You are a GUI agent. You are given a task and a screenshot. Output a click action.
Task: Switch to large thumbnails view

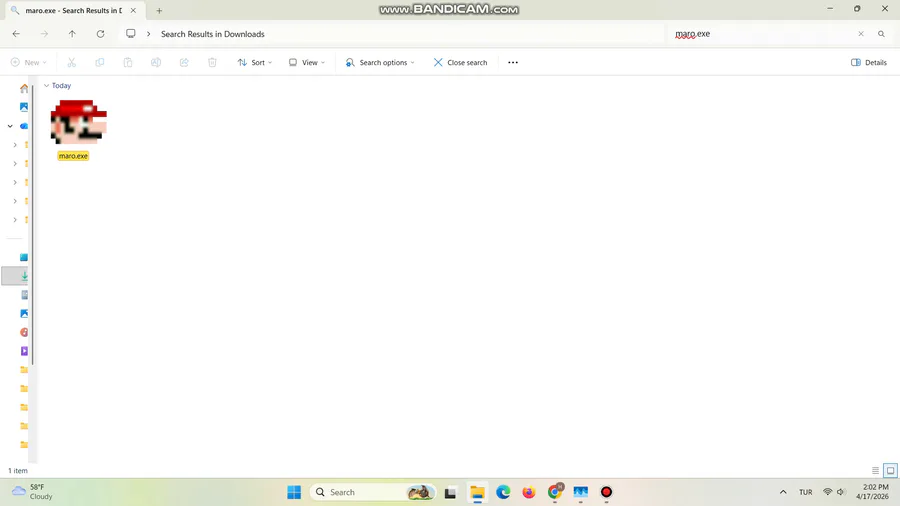click(x=890, y=470)
